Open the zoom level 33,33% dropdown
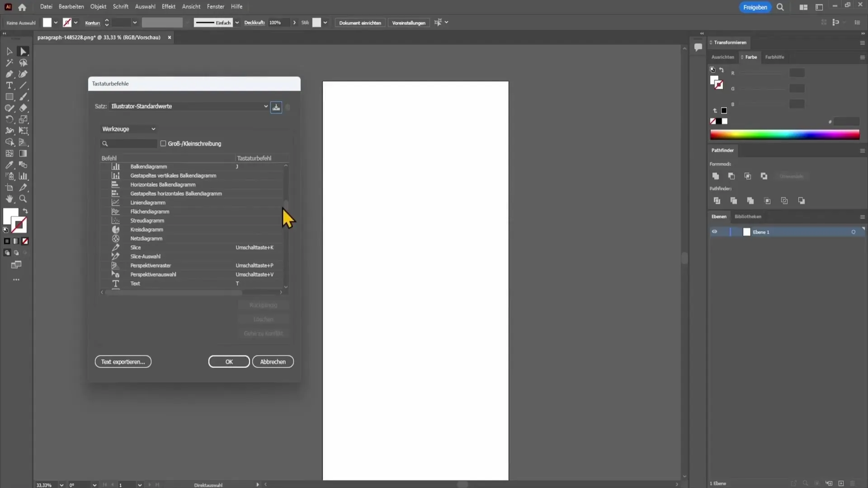This screenshot has width=868, height=488. pos(61,485)
